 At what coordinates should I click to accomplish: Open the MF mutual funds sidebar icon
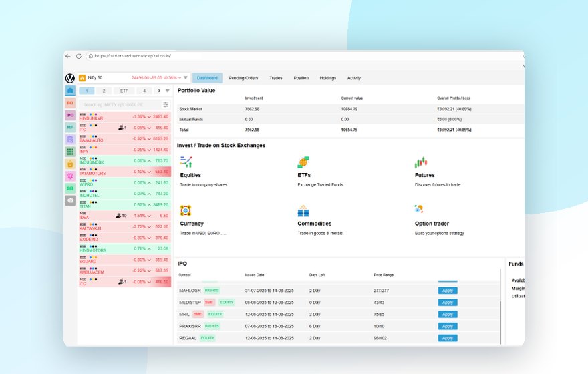pyautogui.click(x=70, y=128)
